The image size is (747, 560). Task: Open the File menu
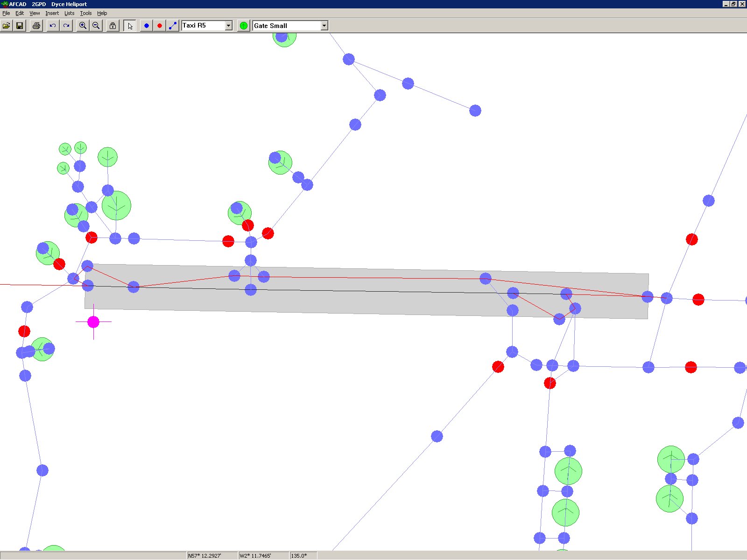(x=6, y=13)
